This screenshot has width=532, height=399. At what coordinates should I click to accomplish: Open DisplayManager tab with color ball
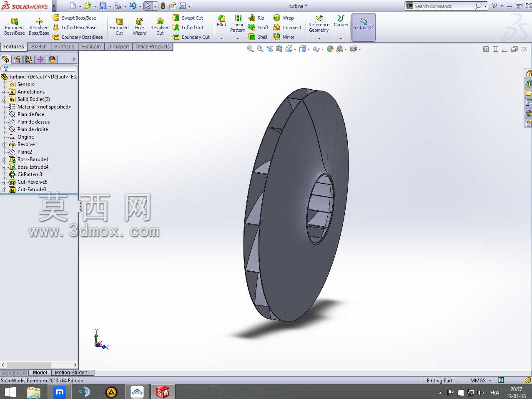click(x=52, y=59)
